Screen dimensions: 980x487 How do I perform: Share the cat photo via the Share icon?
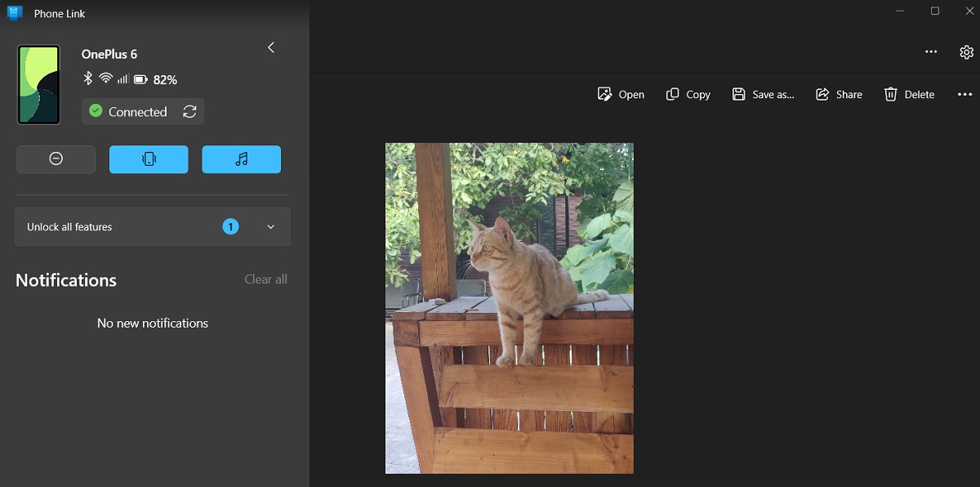839,94
